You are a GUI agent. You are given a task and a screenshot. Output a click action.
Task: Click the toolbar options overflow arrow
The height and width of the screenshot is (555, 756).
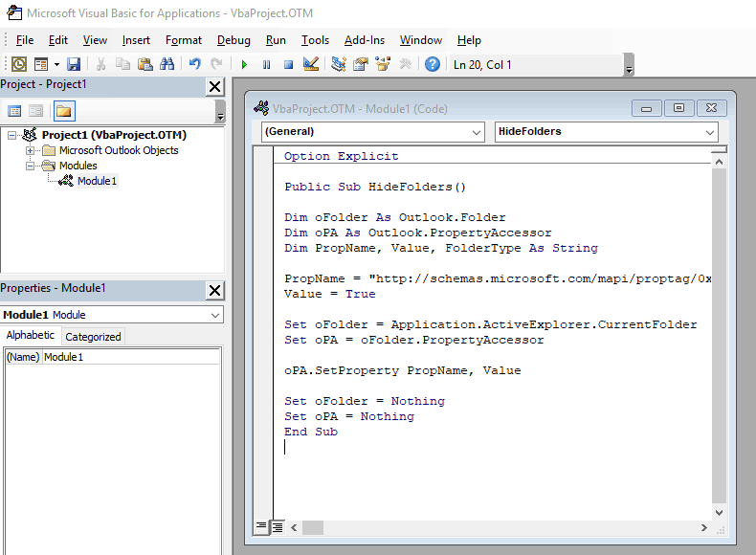[x=629, y=65]
